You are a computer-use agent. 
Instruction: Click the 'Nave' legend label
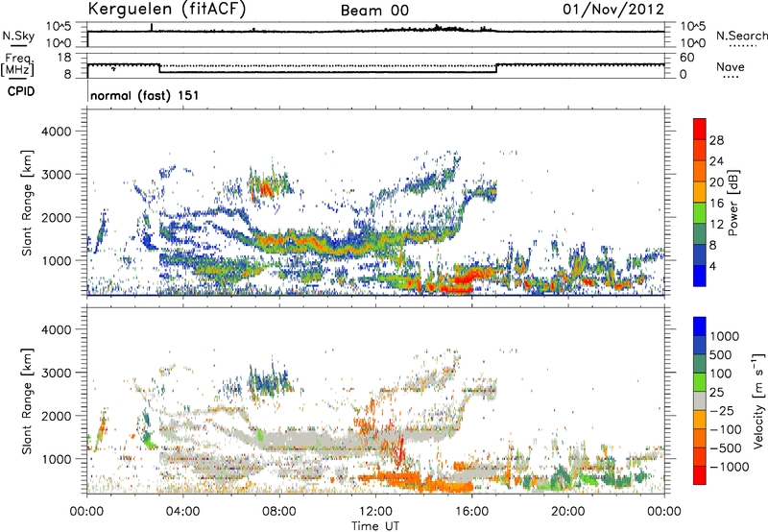tap(731, 66)
